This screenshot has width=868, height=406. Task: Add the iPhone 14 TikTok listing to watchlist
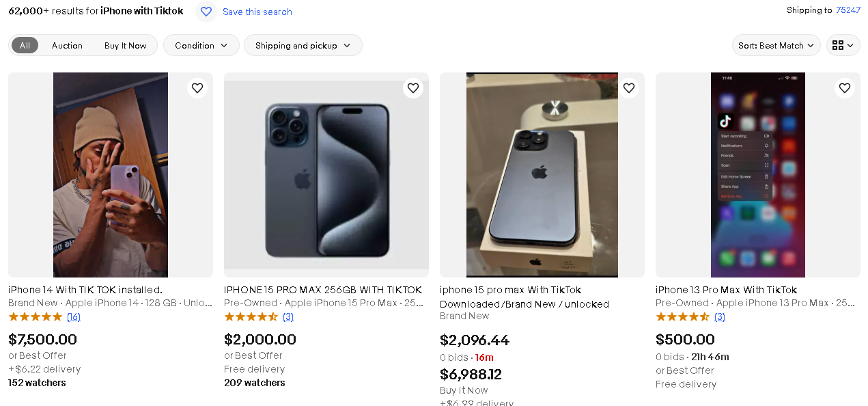(197, 88)
